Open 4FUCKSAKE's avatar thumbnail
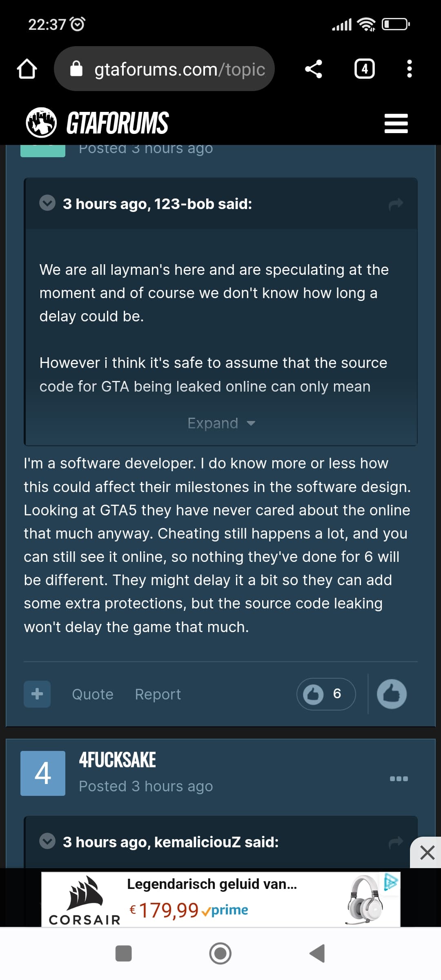 (x=43, y=773)
